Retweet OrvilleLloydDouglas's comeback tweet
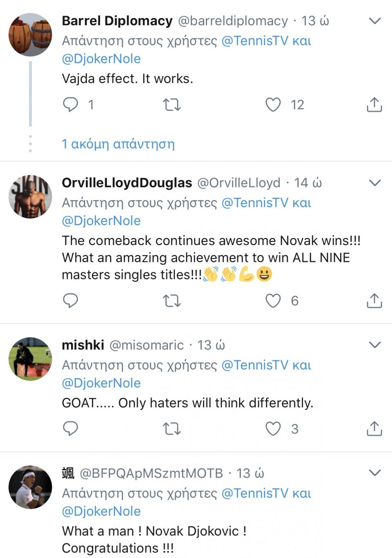 pyautogui.click(x=171, y=301)
